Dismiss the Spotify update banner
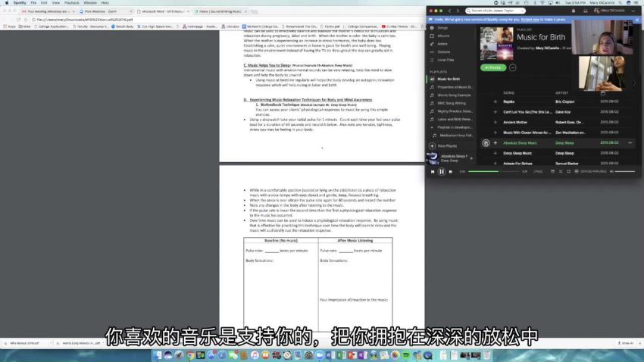Viewport: 644px width, 362px height. click(x=637, y=20)
